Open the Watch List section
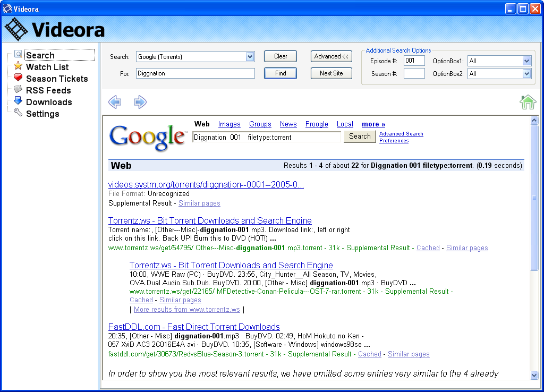Viewport: 544px width, 392px height. pos(47,67)
